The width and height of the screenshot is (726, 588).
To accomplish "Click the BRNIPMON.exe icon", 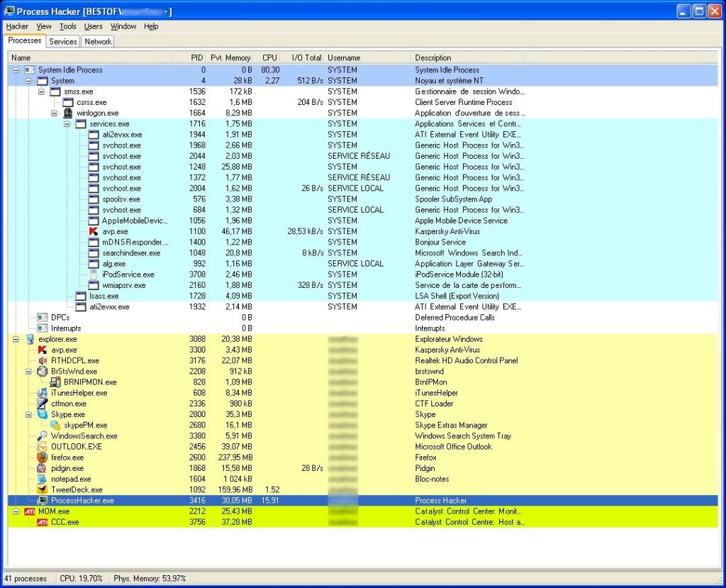I will click(55, 382).
